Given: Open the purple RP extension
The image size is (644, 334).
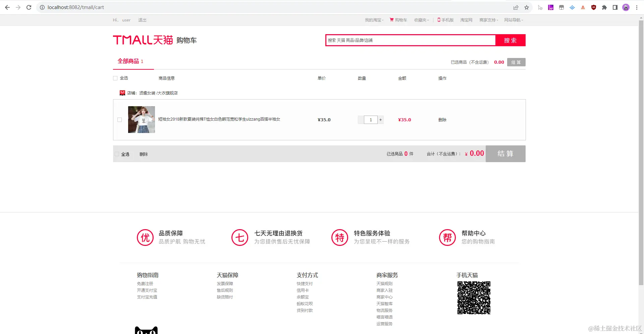Looking at the screenshot, I should [x=551, y=7].
